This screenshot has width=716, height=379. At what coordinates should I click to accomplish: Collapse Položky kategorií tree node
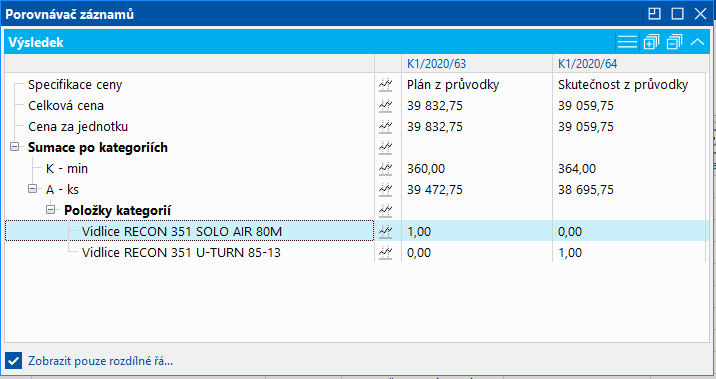pyautogui.click(x=51, y=210)
